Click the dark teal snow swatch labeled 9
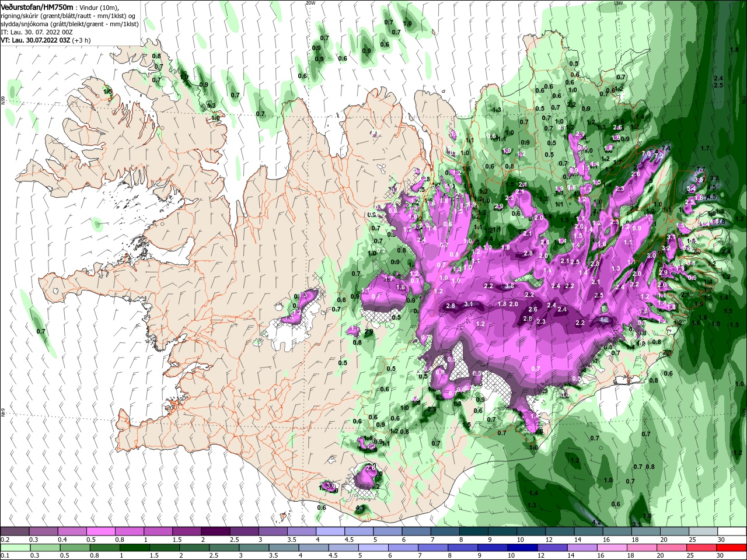747x560 pixels. click(502, 531)
